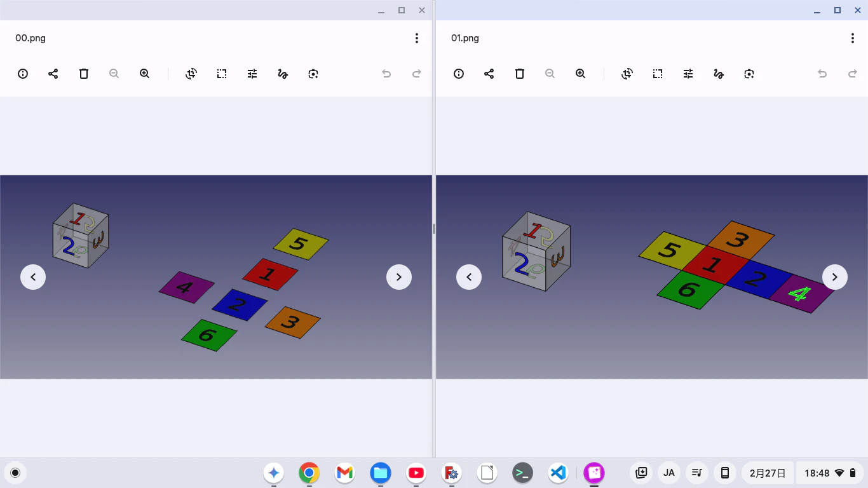868x488 pixels.
Task: Open the blank document app on the shelf
Action: pyautogui.click(x=487, y=473)
